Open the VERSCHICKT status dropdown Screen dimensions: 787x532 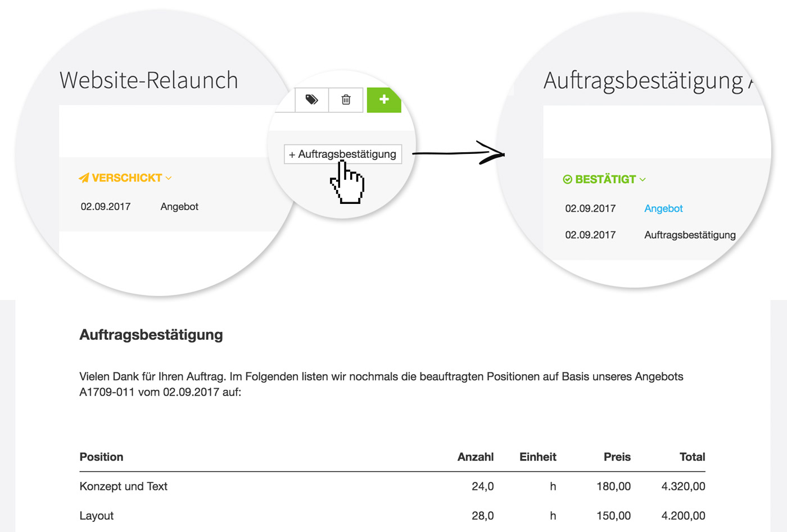point(125,178)
